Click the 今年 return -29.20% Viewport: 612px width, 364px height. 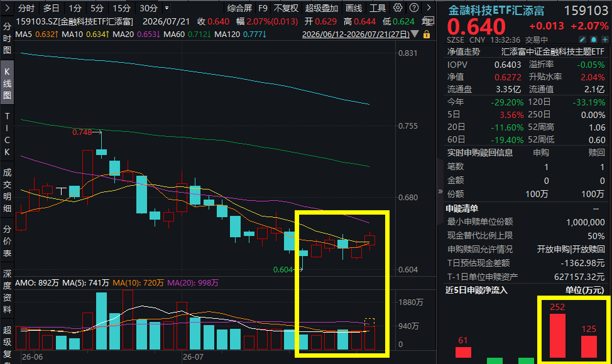507,102
